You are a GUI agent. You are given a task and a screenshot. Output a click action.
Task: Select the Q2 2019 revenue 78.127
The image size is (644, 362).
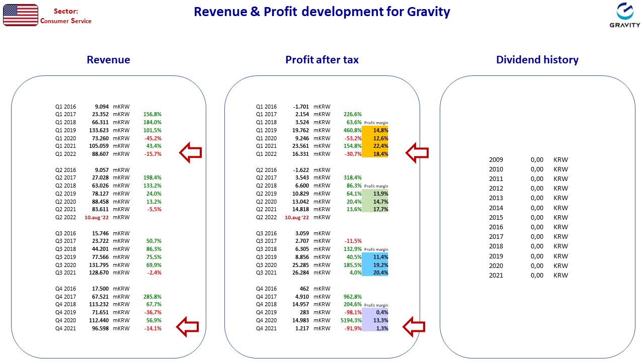100,194
